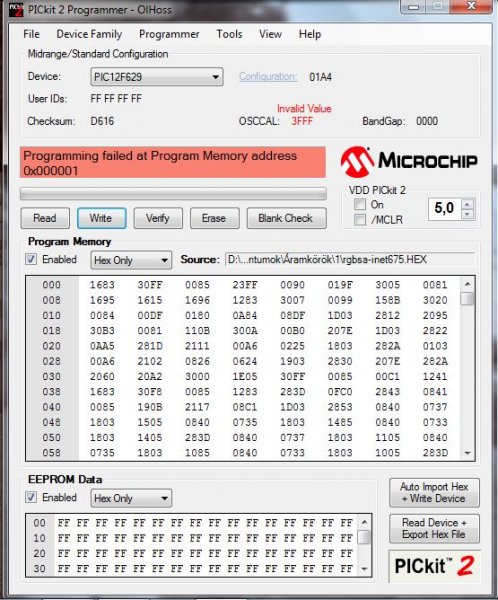Click memory cell 1505 in row 048
The image size is (498, 600).
coord(150,422)
